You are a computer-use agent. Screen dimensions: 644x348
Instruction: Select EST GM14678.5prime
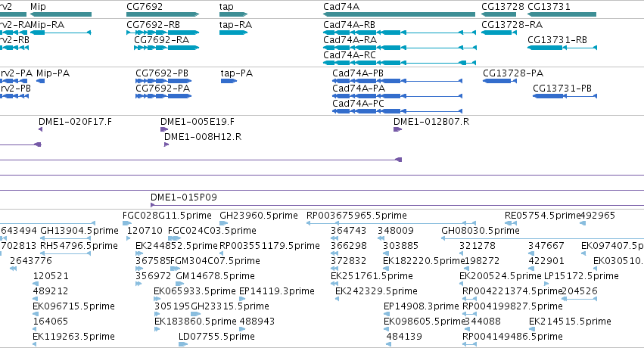pyautogui.click(x=180, y=284)
